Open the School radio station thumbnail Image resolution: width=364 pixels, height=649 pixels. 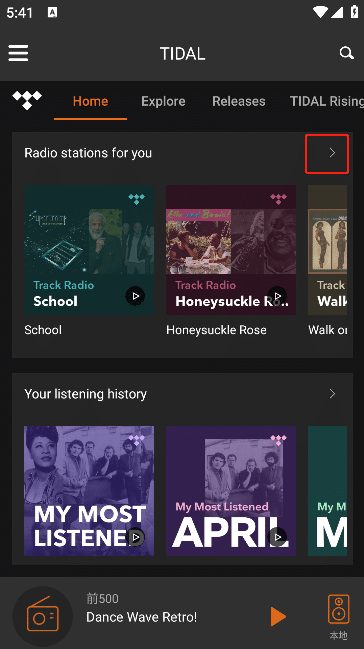(89, 250)
